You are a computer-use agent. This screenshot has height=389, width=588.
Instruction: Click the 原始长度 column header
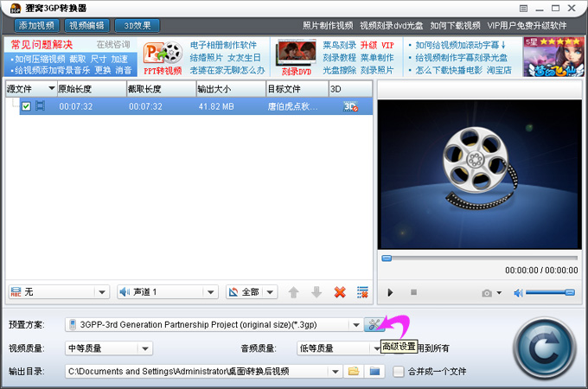(x=92, y=89)
